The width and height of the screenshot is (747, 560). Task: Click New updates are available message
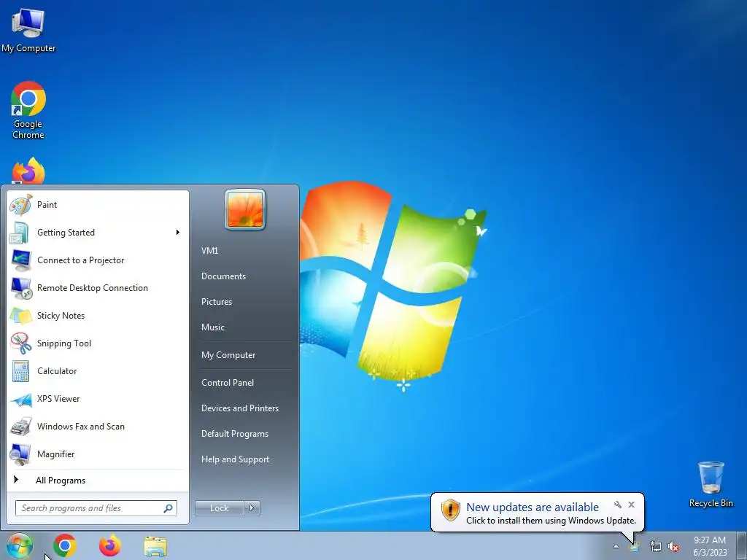click(532, 507)
